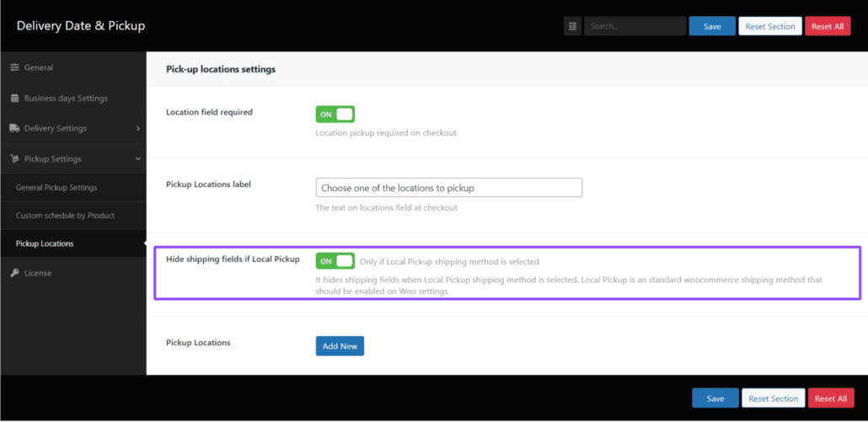Open the License section
Viewport: 868px width, 422px height.
coord(38,274)
